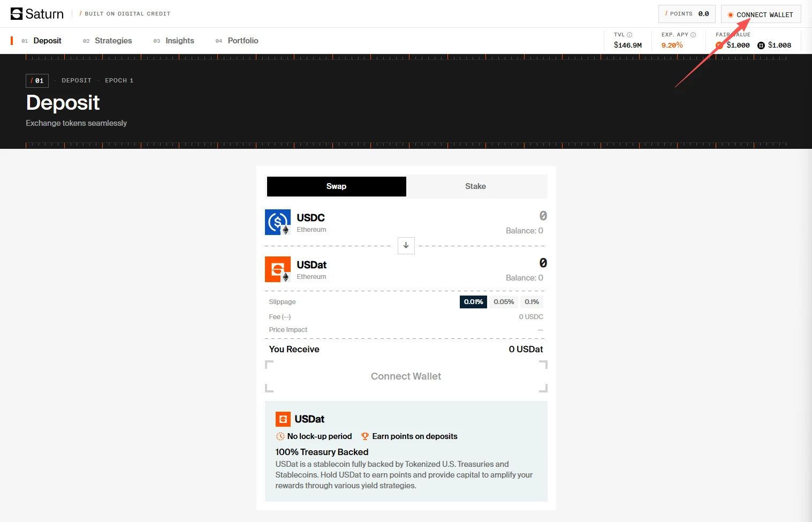
Task: Click the EPOCH 1 label
Action: pos(119,80)
